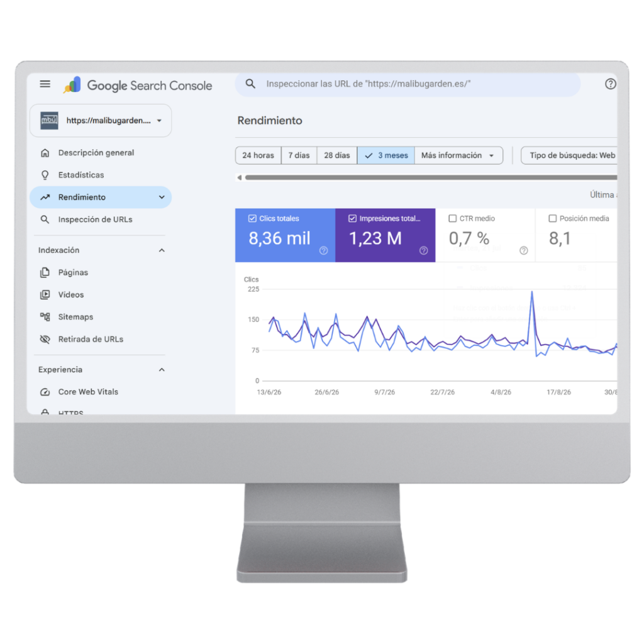
Task: Click the trend arrow icon for Rendimiento
Action: click(45, 197)
